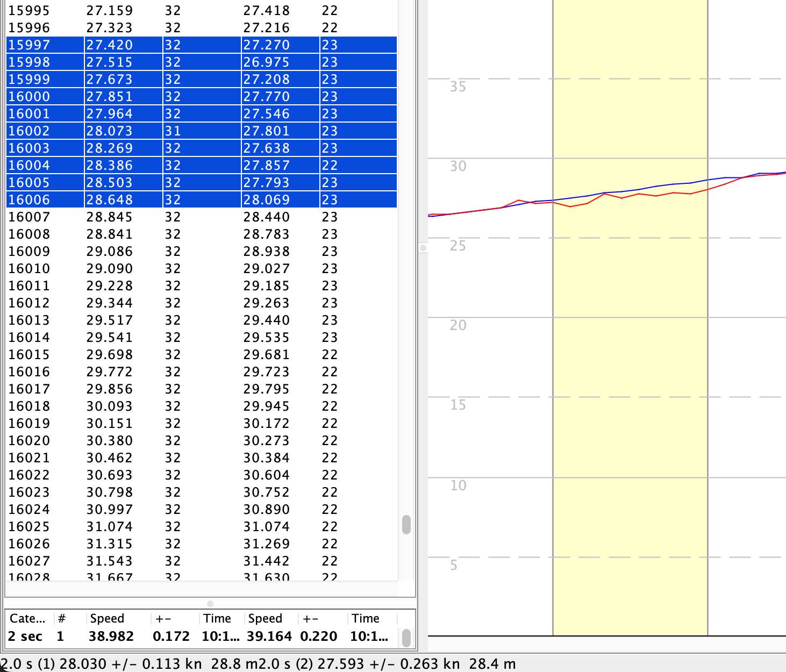Click the speed value 27.851 in row 16000

pyautogui.click(x=109, y=97)
